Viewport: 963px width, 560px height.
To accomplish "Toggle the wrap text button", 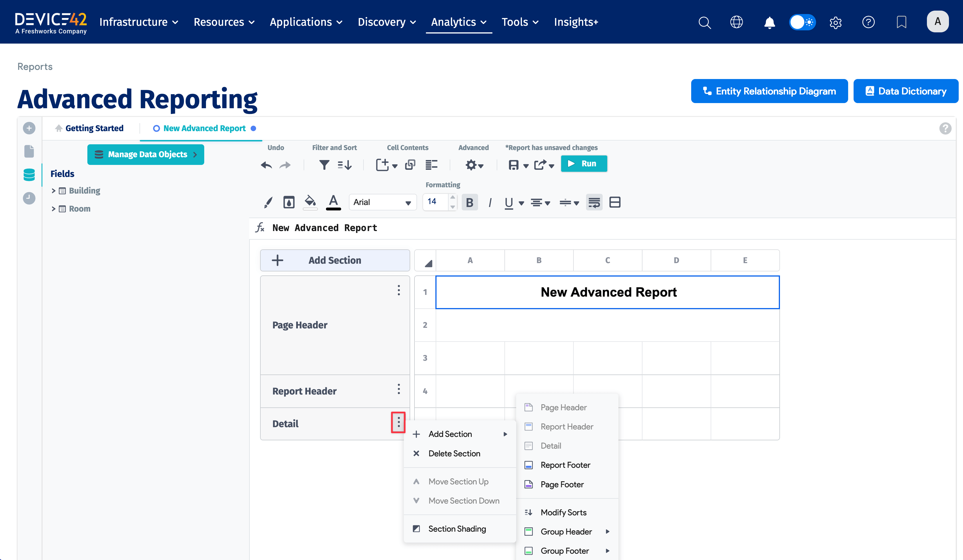I will point(594,202).
